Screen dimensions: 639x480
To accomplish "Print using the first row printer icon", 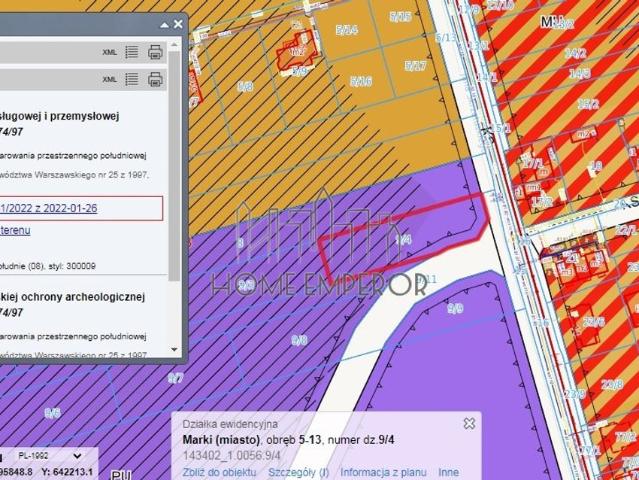I will coord(155,52).
